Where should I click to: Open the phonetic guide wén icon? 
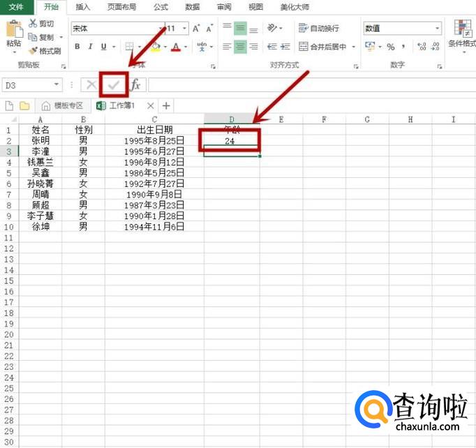point(202,47)
